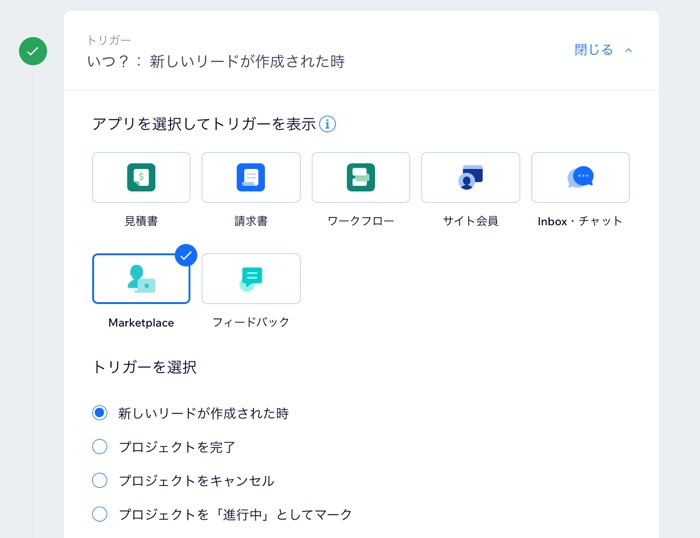Image resolution: width=700 pixels, height=538 pixels.
Task: Select 新しいリードが作成された時 radio button
Action: tap(99, 413)
